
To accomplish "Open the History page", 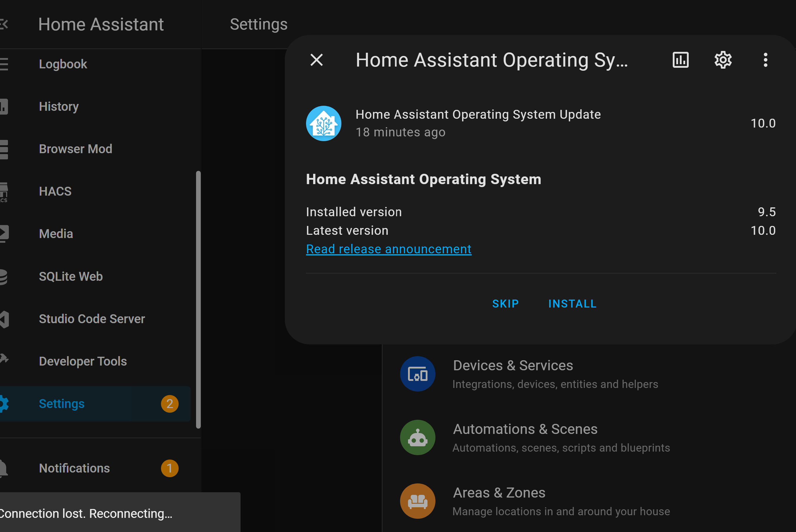I will (x=59, y=106).
